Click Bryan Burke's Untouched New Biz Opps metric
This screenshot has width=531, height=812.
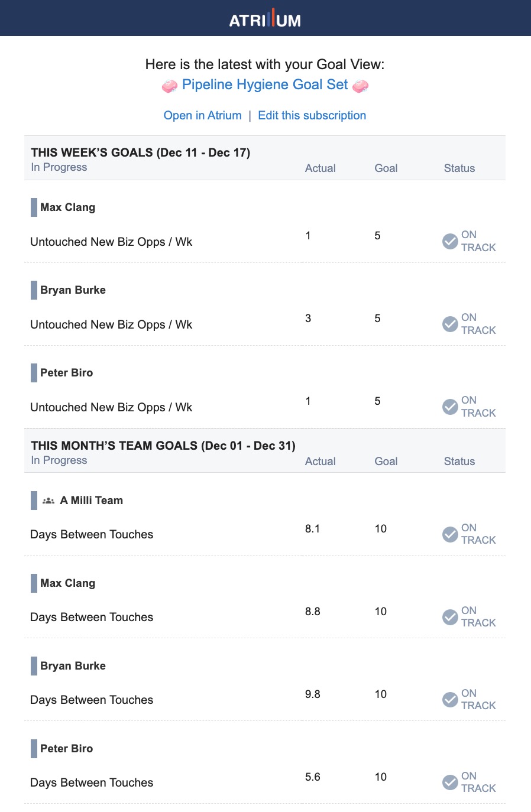111,324
